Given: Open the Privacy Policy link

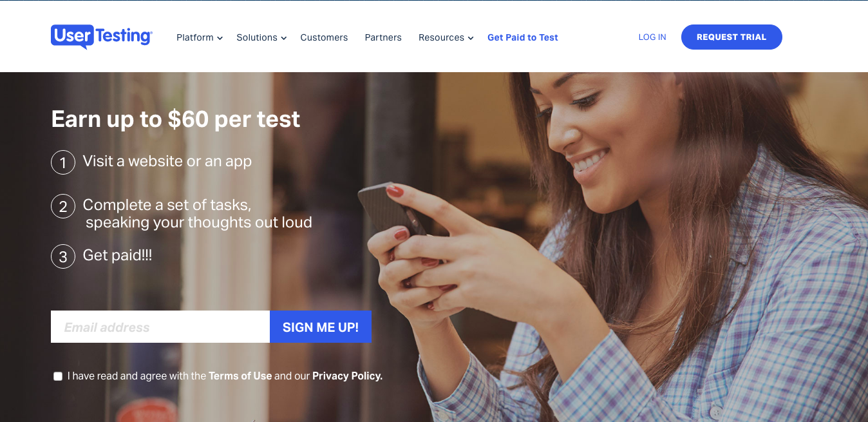Looking at the screenshot, I should tap(348, 376).
